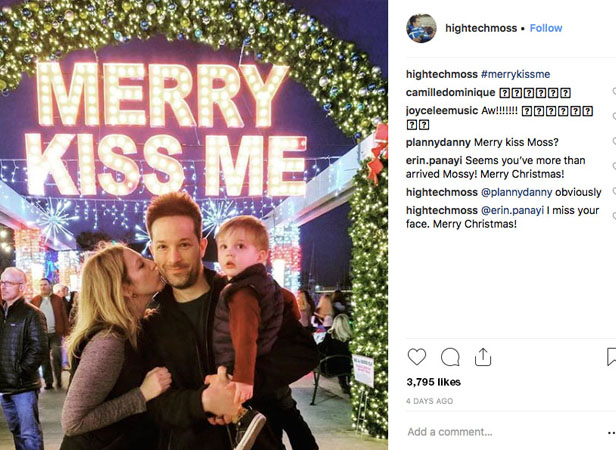Like plannydanny's comment with the small heart

pyautogui.click(x=614, y=141)
